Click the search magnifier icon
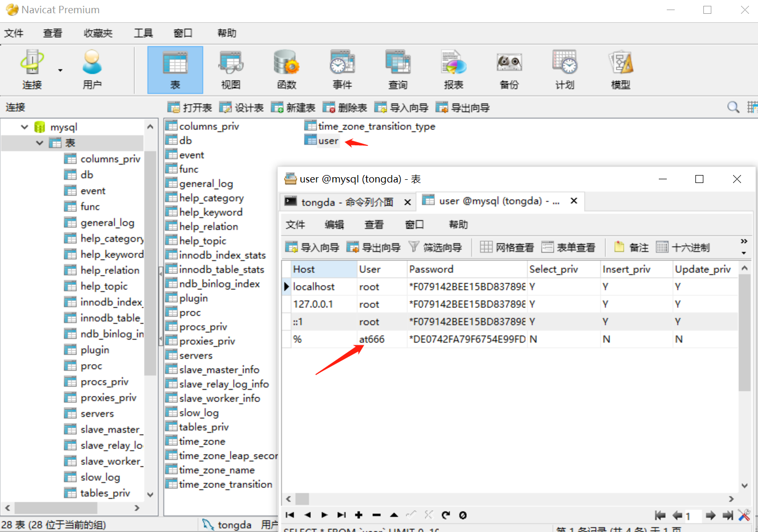 click(733, 107)
